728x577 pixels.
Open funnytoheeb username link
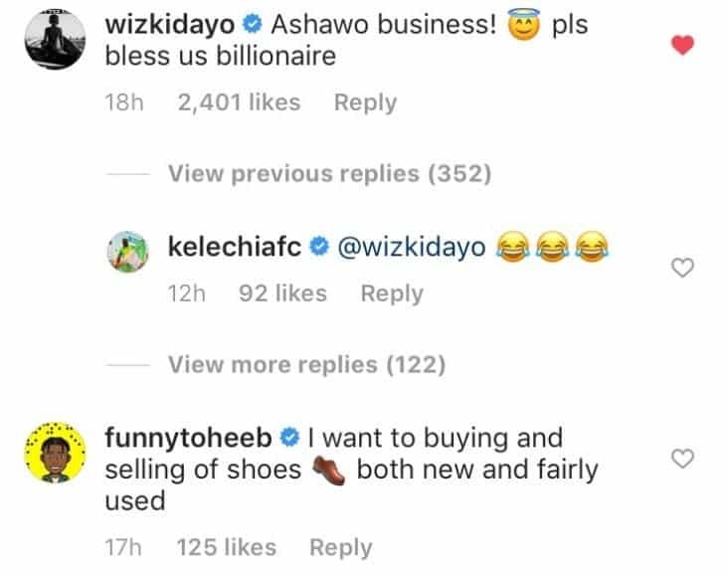(189, 438)
